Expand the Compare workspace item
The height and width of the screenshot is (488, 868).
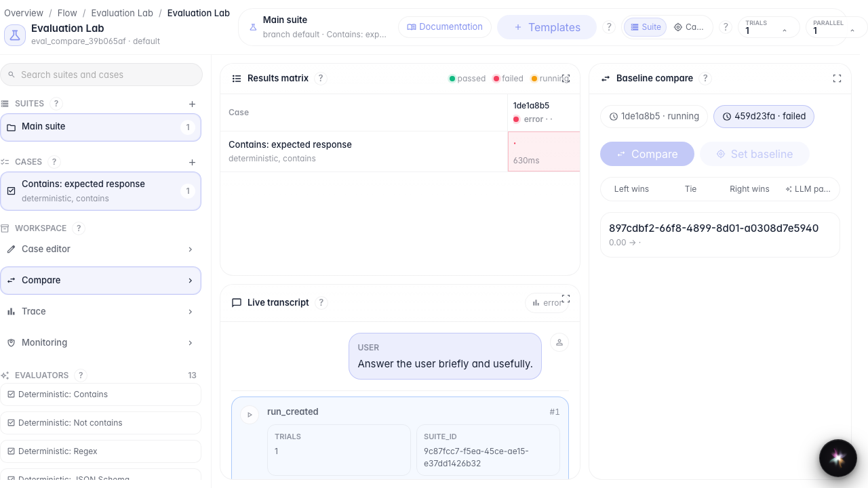click(x=190, y=281)
